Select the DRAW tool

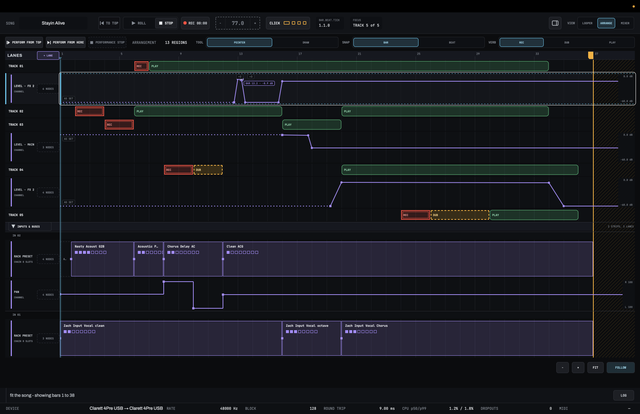(x=306, y=42)
